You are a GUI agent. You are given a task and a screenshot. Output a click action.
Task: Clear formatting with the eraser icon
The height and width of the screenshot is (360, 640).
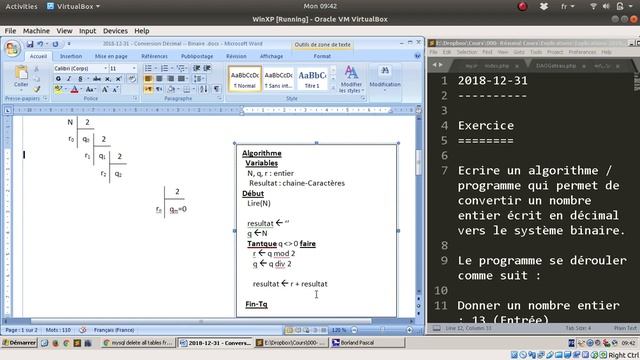[x=132, y=79]
